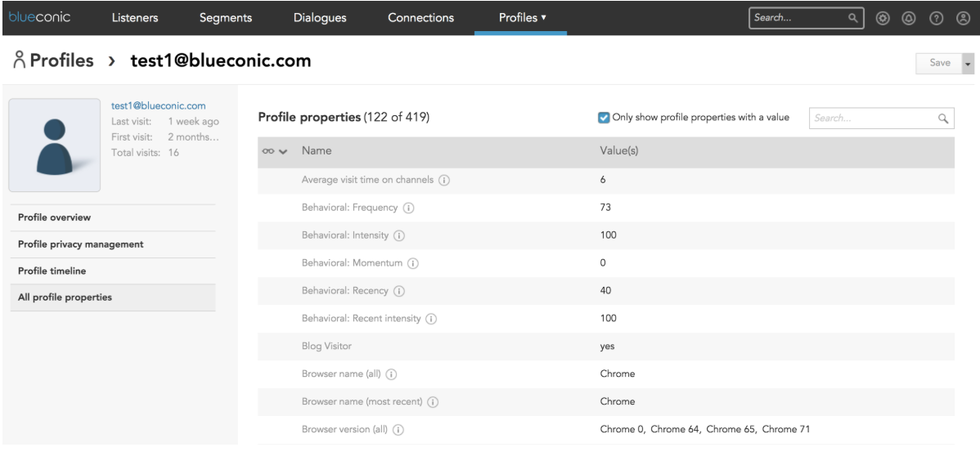Image resolution: width=980 pixels, height=452 pixels.
Task: Show info for Browser name (all)
Action: [391, 374]
